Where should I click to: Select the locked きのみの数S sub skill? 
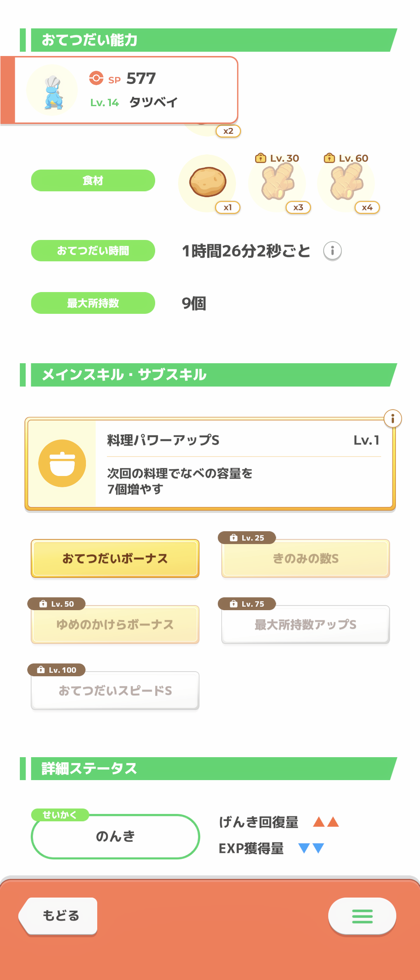click(306, 558)
